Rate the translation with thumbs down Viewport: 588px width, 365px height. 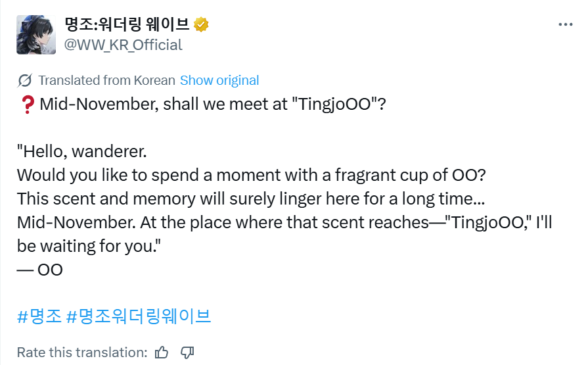[x=187, y=352]
